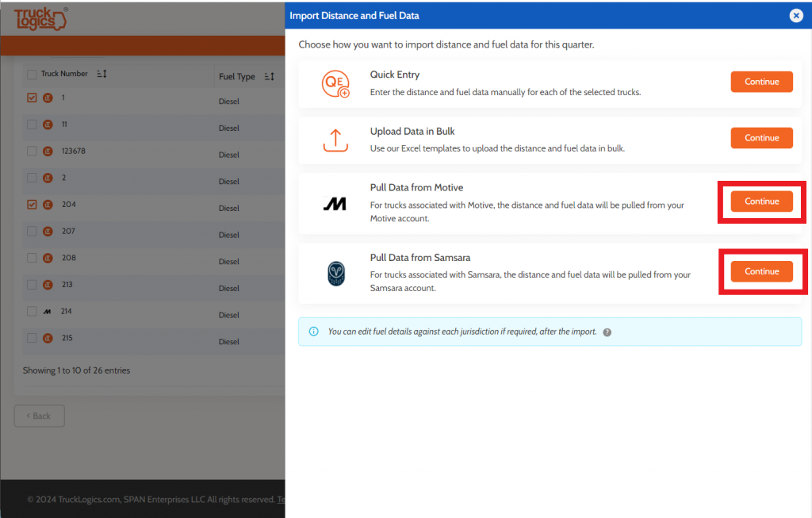
Task: Click truck number 123678 in the table
Action: point(74,152)
